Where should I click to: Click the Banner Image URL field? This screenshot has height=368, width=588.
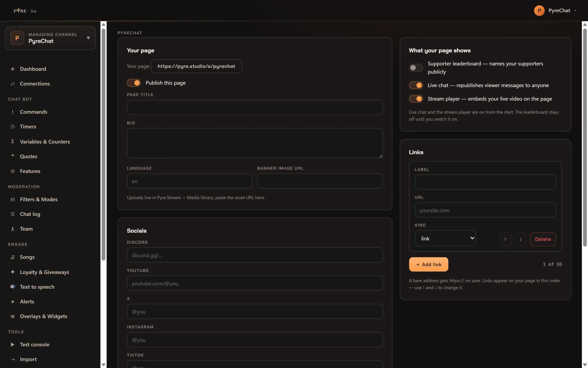(x=320, y=181)
